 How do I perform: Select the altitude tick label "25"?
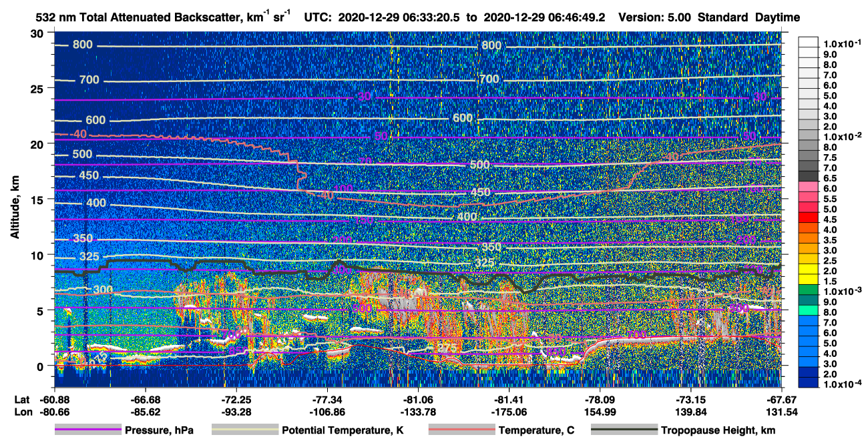39,88
